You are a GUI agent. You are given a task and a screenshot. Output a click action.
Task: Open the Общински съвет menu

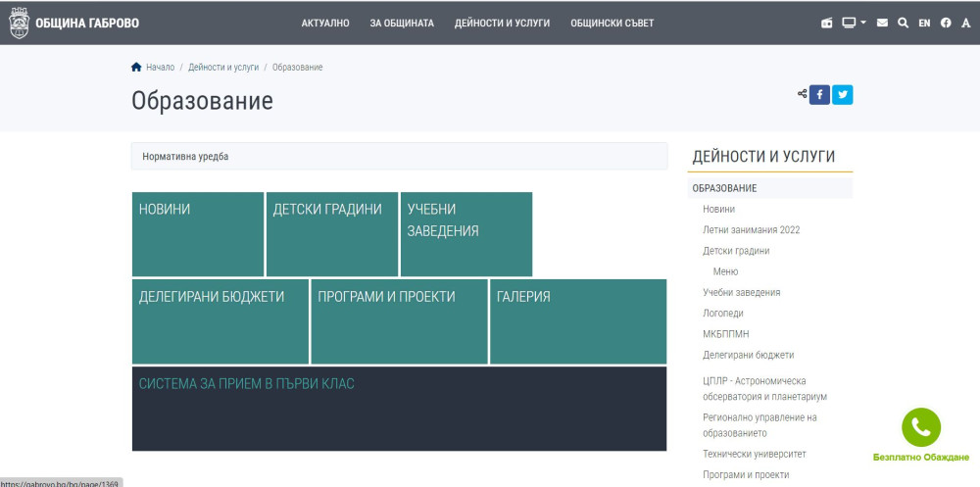(612, 23)
